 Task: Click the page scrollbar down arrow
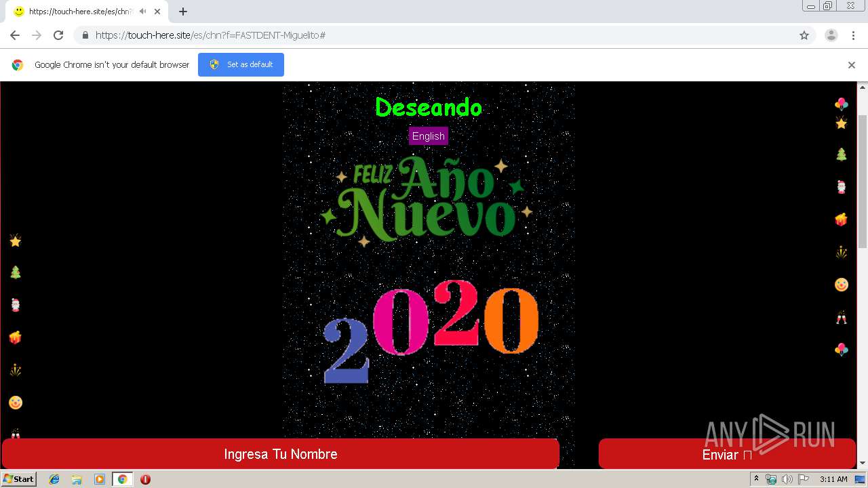(x=863, y=463)
